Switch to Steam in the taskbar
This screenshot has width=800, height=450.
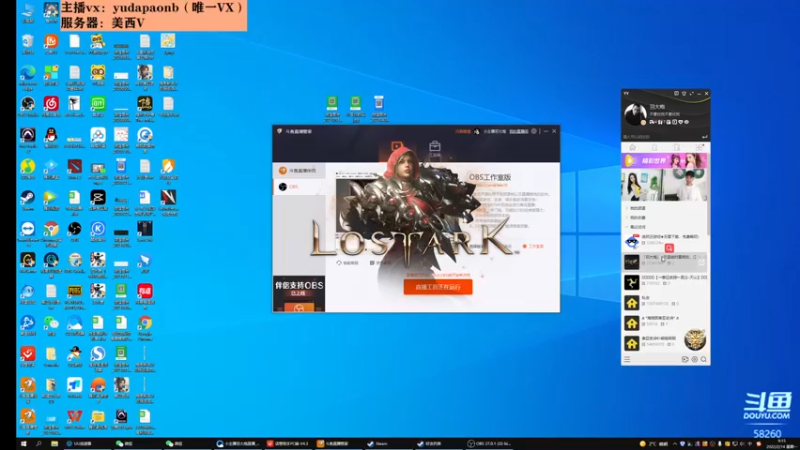pos(388,444)
